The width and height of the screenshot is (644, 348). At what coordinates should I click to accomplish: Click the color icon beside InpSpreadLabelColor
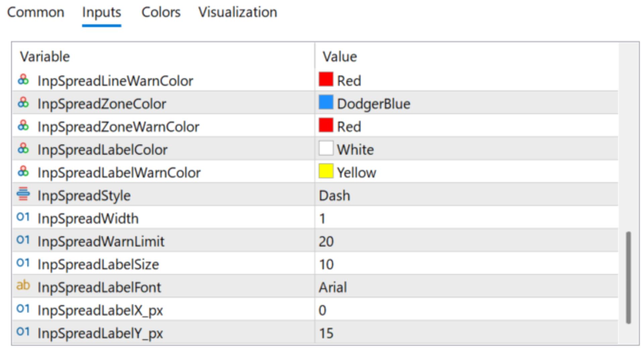23,149
